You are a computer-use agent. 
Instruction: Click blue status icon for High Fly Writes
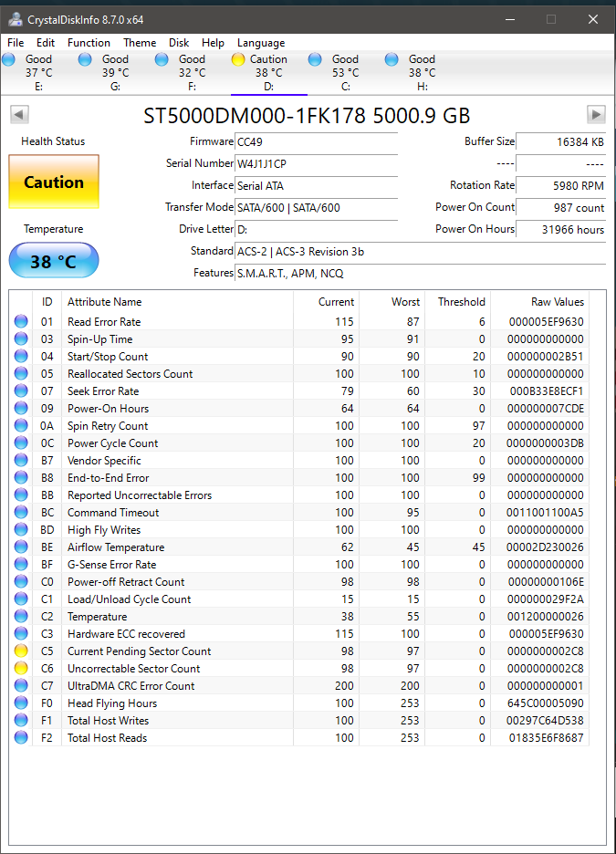pyautogui.click(x=21, y=529)
